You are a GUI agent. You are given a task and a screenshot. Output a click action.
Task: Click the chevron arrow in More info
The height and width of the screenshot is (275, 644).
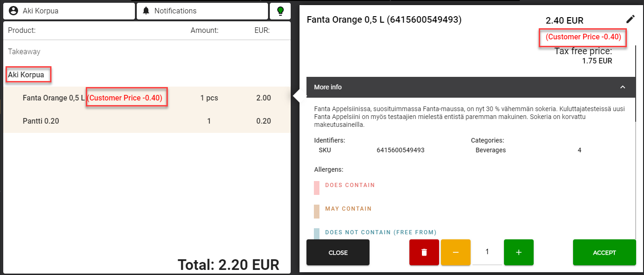[623, 87]
